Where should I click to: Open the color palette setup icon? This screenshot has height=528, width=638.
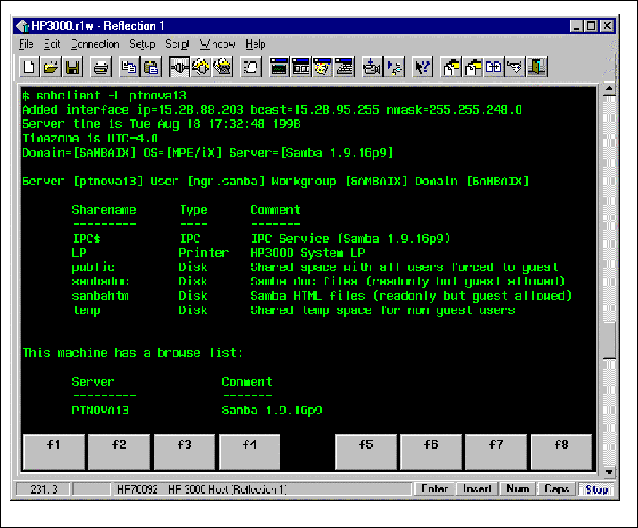pos(322,67)
